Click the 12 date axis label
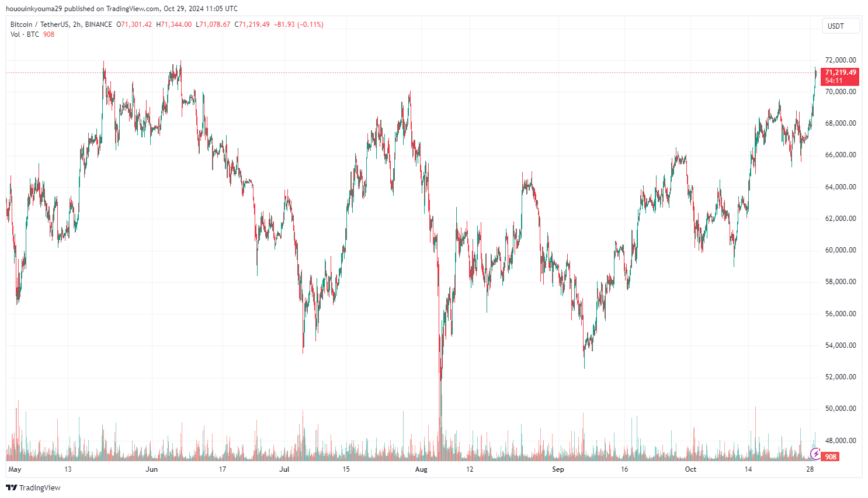 point(470,469)
